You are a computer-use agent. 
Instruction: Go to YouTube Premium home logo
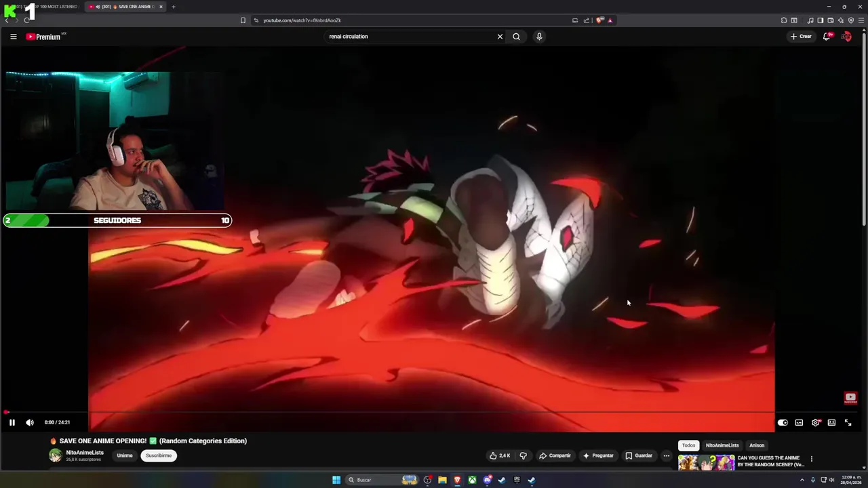point(45,37)
